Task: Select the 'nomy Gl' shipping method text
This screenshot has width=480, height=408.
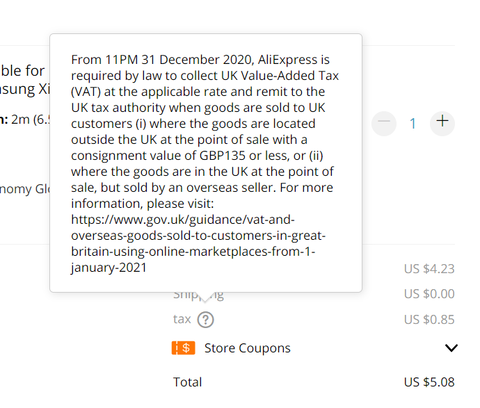Action: coord(25,189)
